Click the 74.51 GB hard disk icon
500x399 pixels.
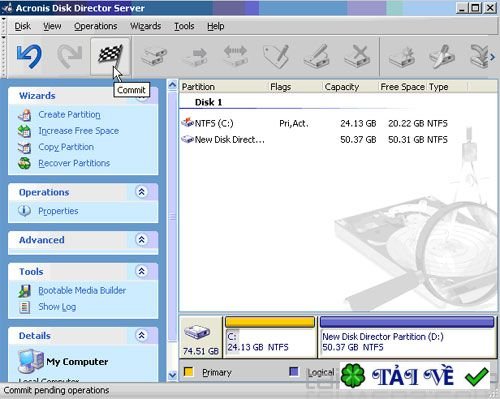(x=197, y=332)
